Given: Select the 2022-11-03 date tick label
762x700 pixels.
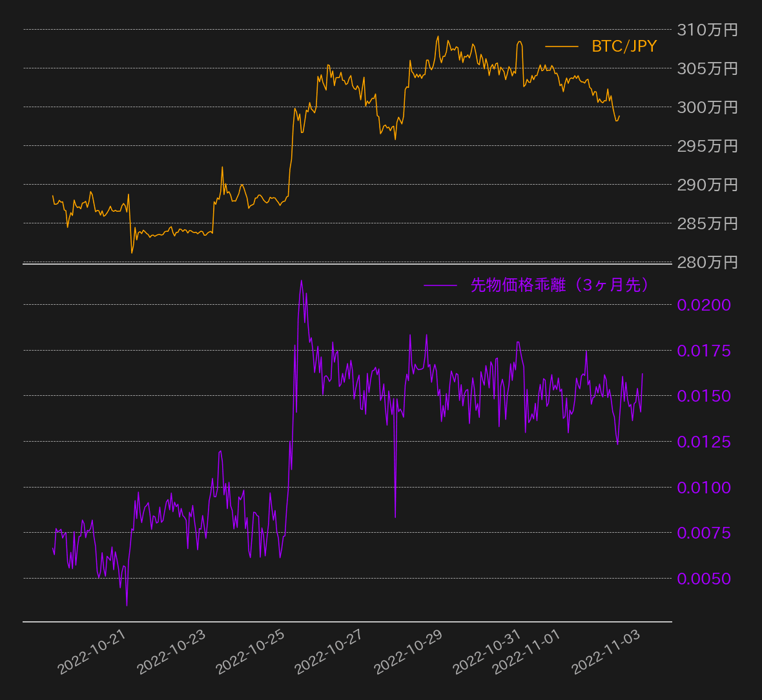Looking at the screenshot, I should [606, 652].
